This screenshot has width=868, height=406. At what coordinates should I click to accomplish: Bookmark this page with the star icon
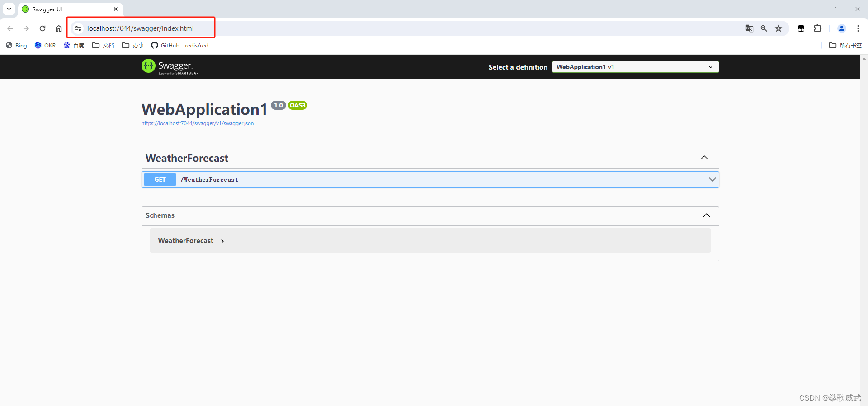[778, 28]
